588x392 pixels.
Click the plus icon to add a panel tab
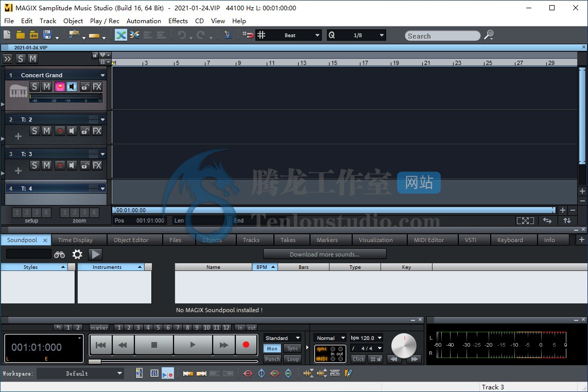582,240
